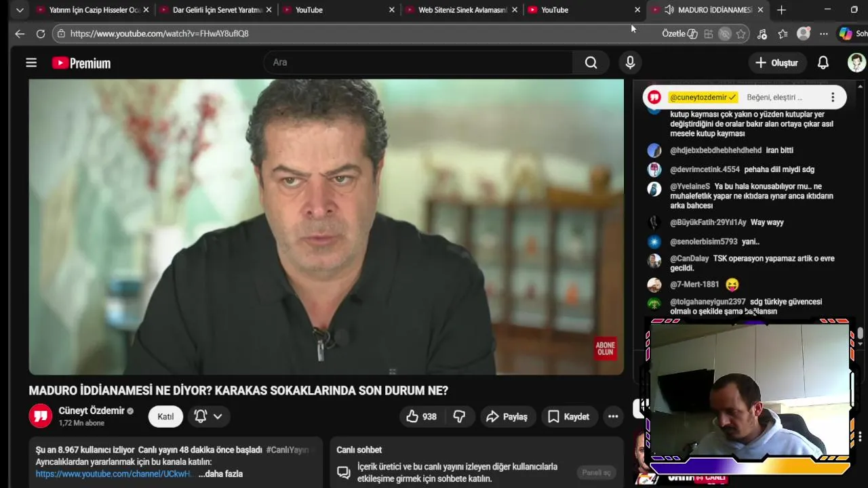Mute the MADURO İDDİANAMESİ tab audio

click(669, 9)
